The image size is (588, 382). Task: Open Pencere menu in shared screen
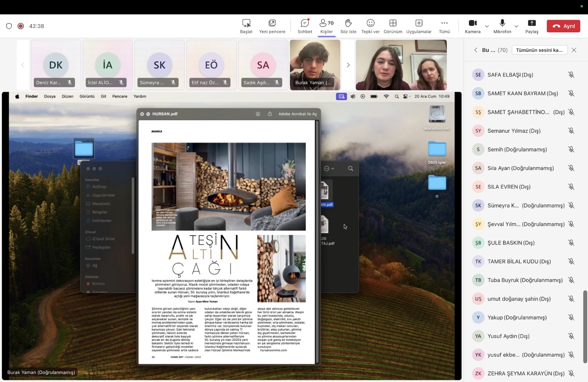120,96
